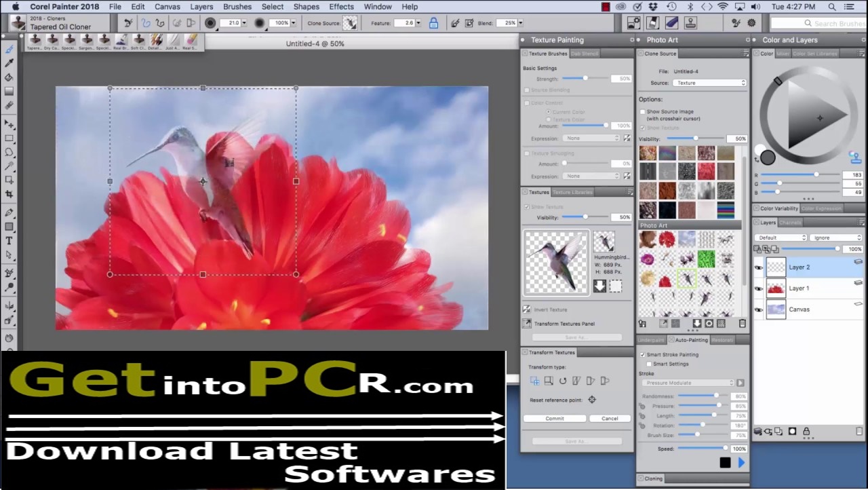Select the Rectangular Selection tool
Screen dimensions: 868x490
(9, 138)
